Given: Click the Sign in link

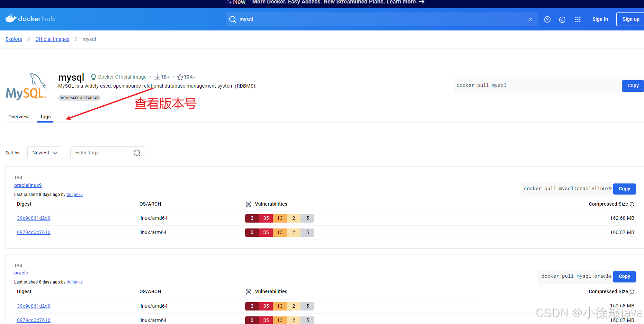Looking at the screenshot, I should click(x=600, y=19).
